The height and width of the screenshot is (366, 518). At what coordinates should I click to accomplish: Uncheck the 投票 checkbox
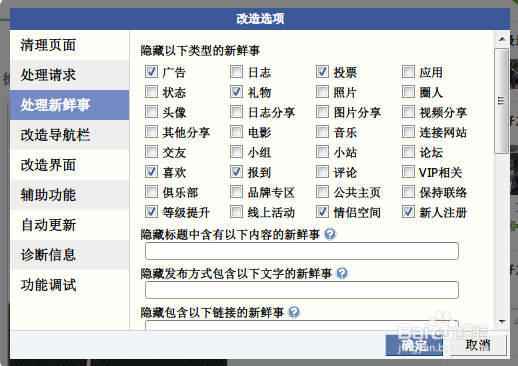pos(322,72)
